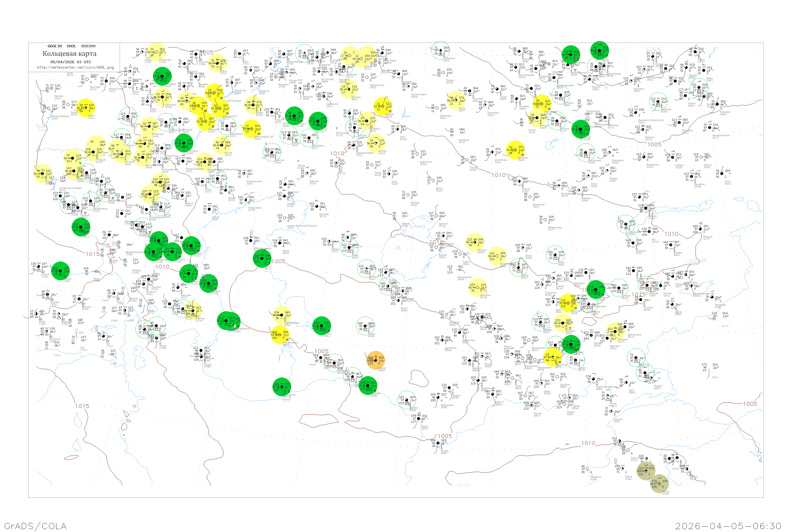Click the yellow Penza 27962 station circle
Screen dimensions: 798x532
tap(218, 64)
